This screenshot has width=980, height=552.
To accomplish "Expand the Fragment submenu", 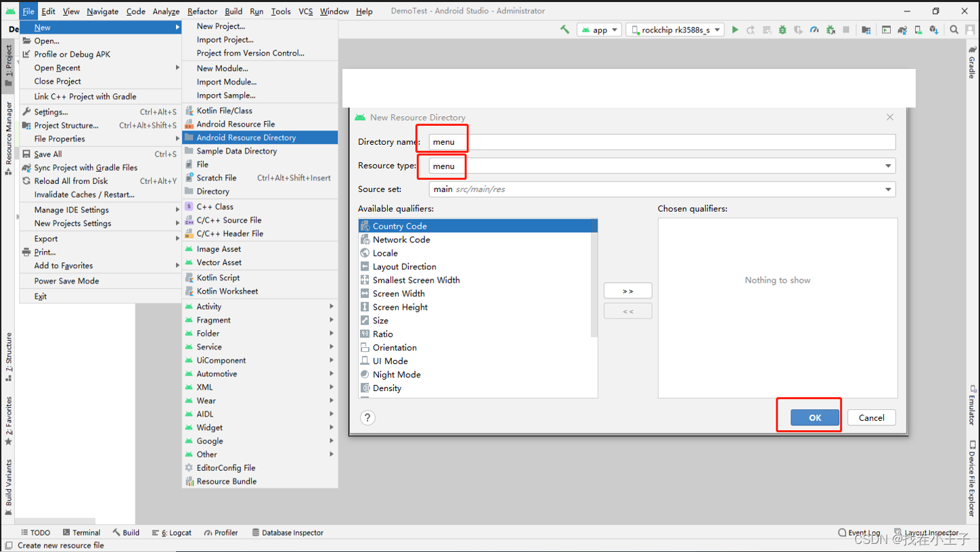I will [x=260, y=320].
